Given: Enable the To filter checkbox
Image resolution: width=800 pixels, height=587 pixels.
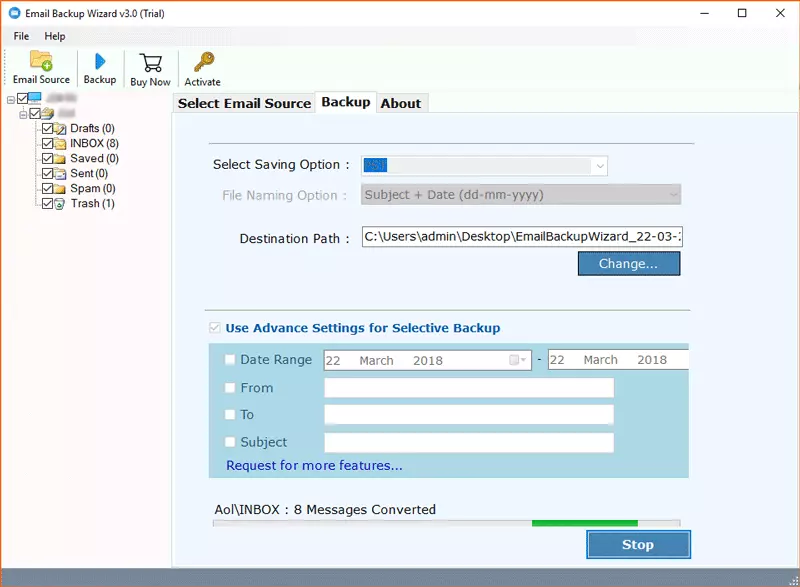Looking at the screenshot, I should (230, 415).
